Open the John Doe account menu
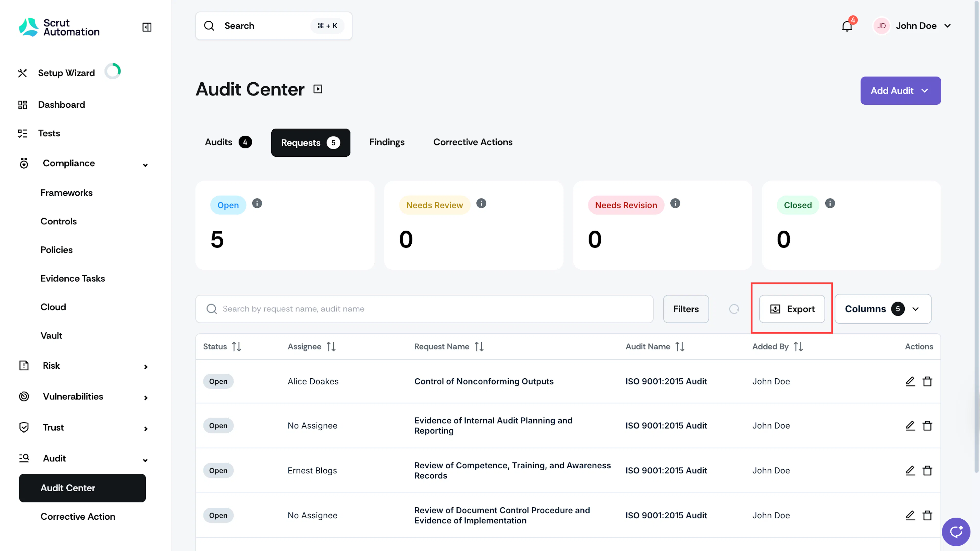The height and width of the screenshot is (551, 980). click(913, 26)
